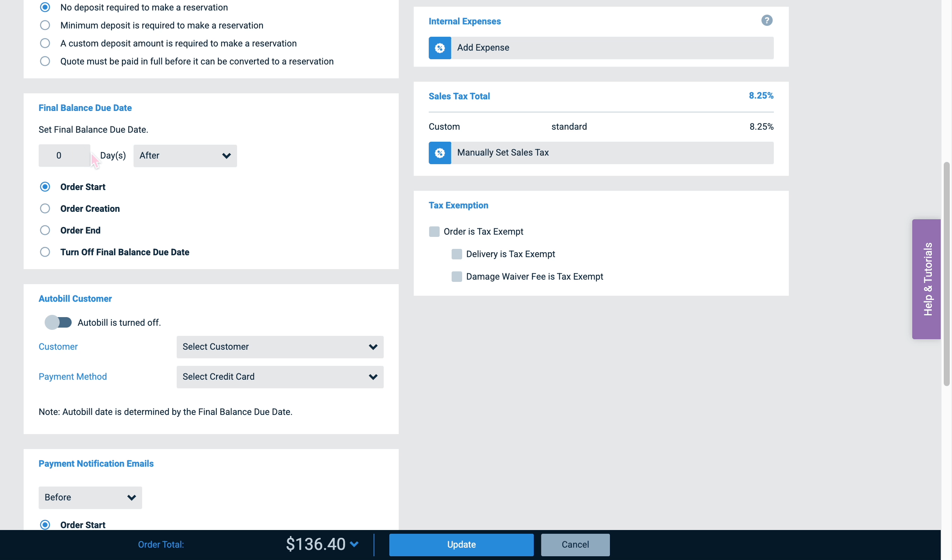Open the After dropdown for due date
Viewport: 952px width, 560px height.
tap(185, 156)
